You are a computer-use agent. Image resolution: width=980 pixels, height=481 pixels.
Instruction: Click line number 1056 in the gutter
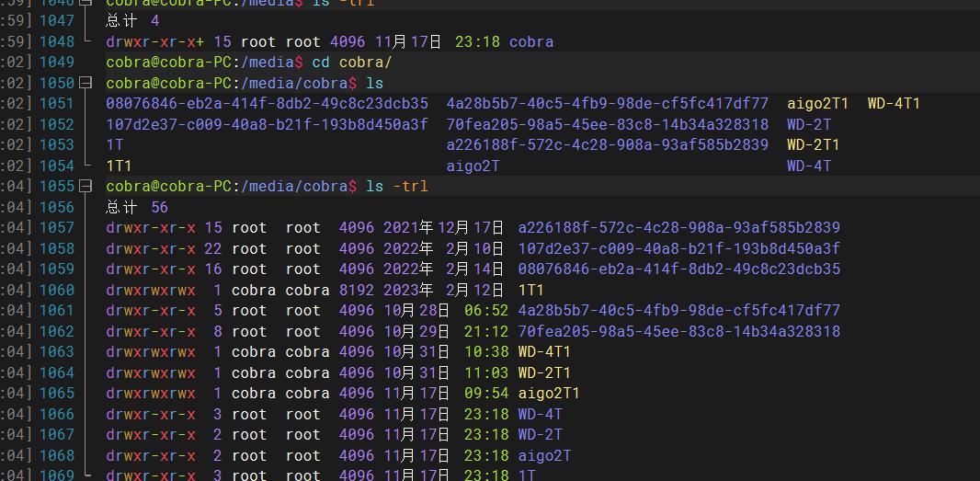coord(57,207)
